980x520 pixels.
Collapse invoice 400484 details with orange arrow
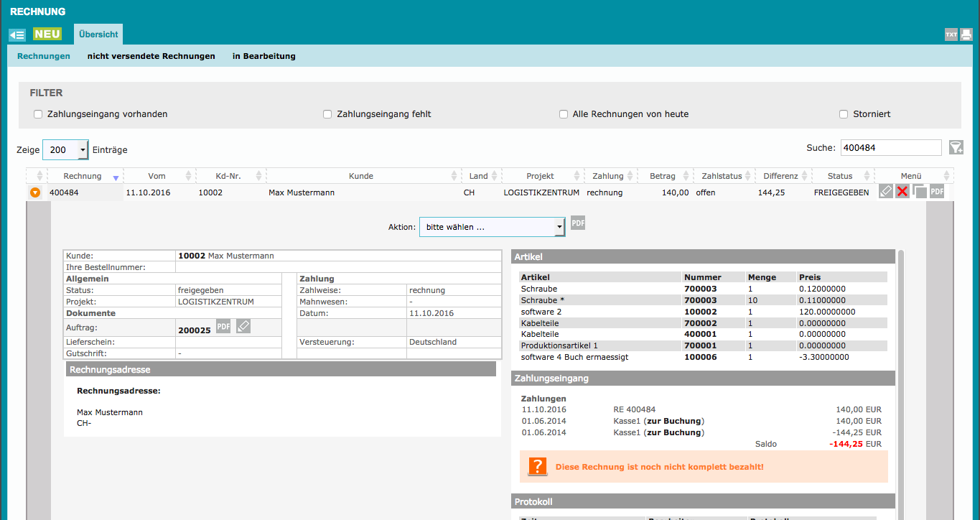(35, 192)
